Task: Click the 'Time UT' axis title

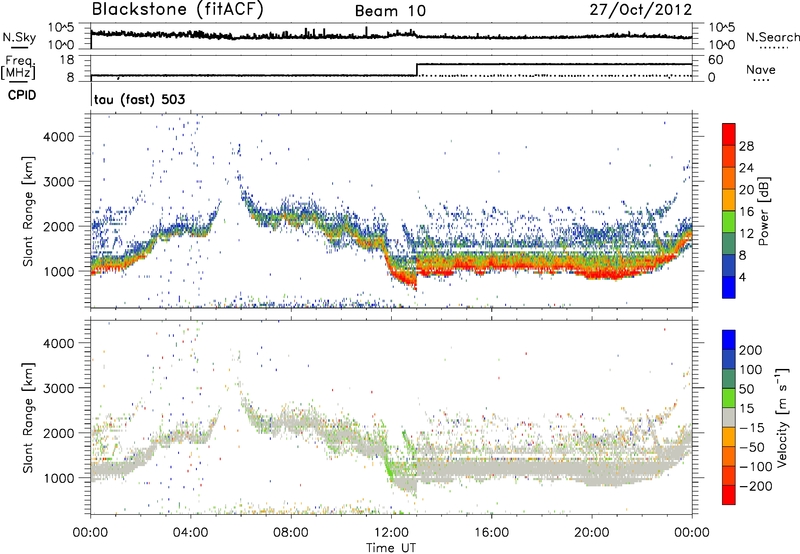Action: pyautogui.click(x=391, y=547)
